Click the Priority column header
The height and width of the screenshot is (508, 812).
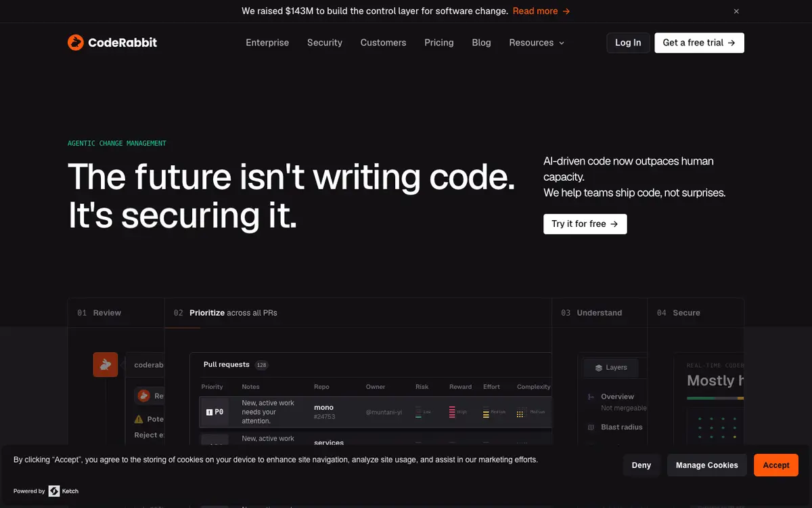[212, 387]
